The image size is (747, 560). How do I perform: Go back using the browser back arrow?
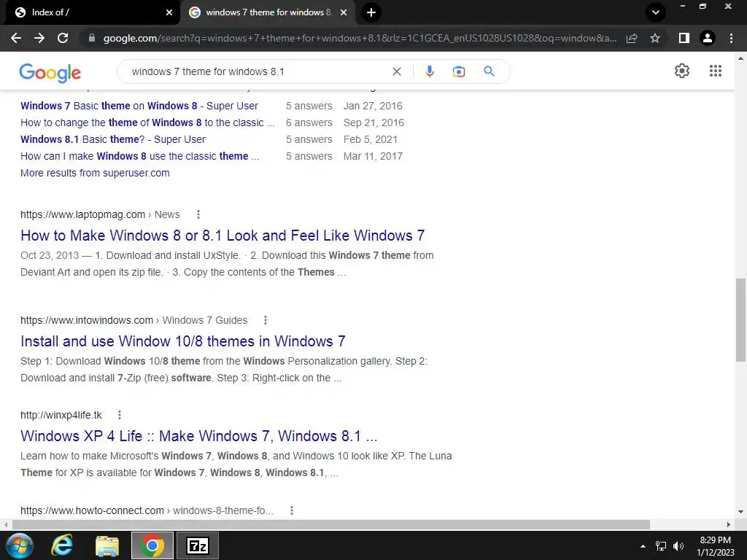pyautogui.click(x=16, y=38)
